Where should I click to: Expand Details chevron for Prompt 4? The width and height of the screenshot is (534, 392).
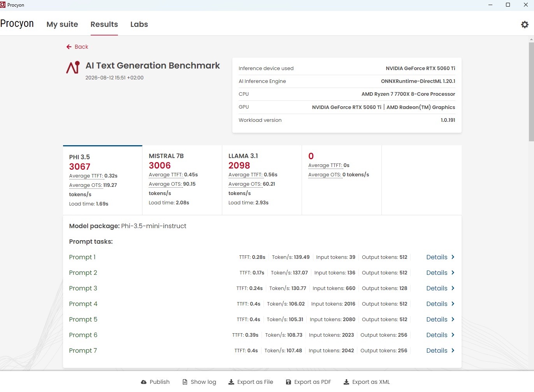tap(453, 304)
